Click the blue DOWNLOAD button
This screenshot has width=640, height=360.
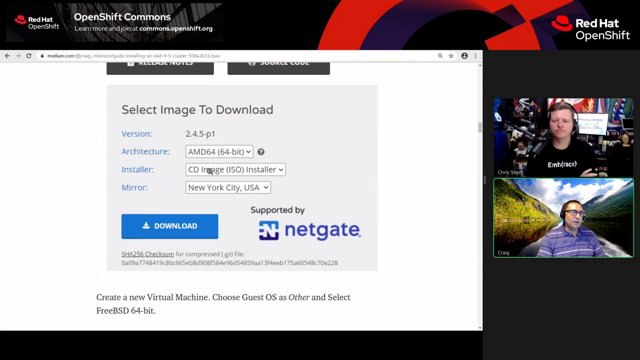tap(170, 226)
